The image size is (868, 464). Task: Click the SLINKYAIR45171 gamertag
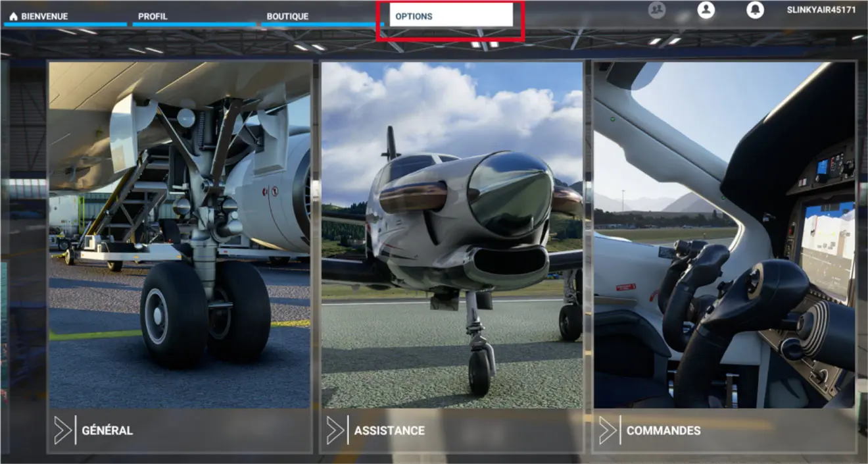pyautogui.click(x=821, y=10)
